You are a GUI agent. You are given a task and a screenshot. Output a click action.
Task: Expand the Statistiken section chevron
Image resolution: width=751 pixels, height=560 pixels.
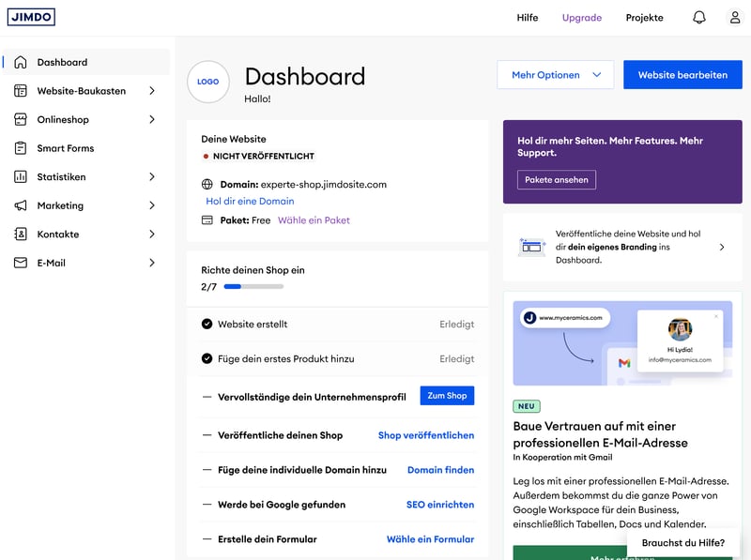coord(151,177)
